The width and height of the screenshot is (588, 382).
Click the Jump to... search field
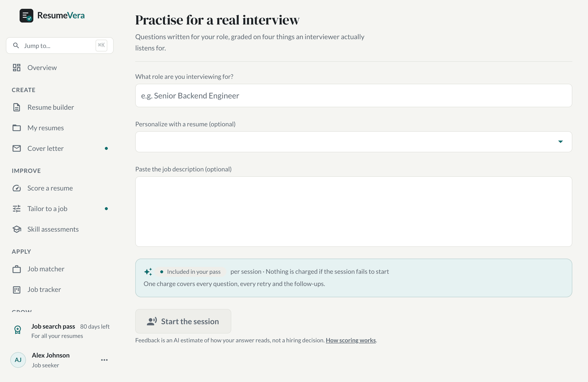60,46
